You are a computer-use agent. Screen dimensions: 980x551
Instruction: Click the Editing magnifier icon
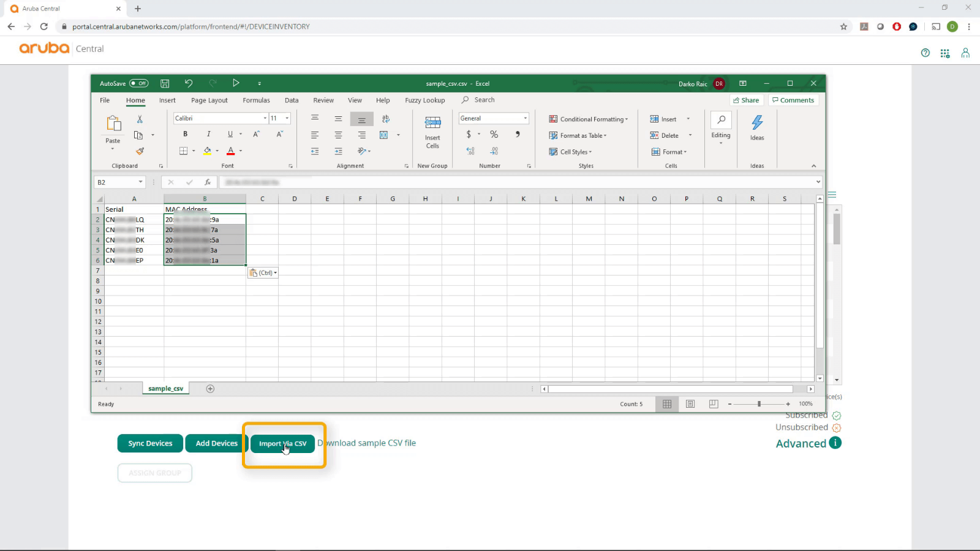[721, 119]
